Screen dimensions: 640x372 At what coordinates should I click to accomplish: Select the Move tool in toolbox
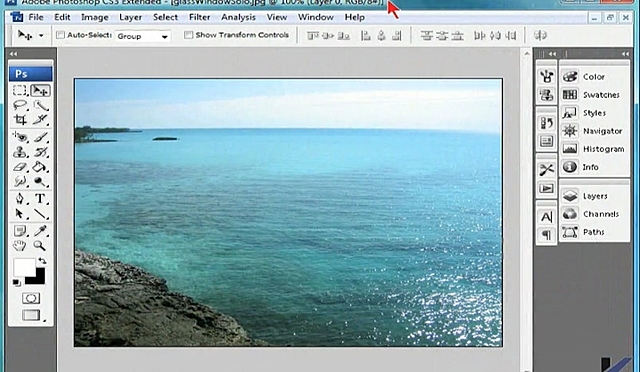click(x=40, y=90)
